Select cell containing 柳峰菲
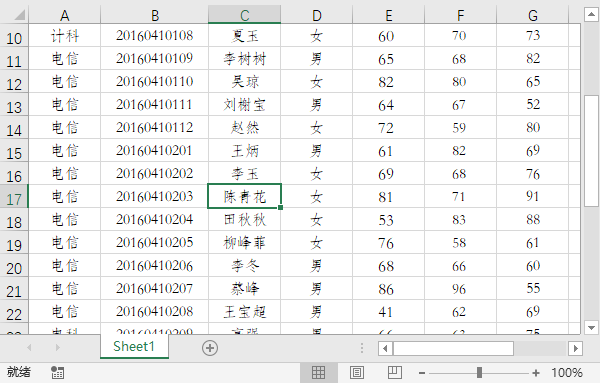Viewport: 600px width, 383px height. point(245,242)
